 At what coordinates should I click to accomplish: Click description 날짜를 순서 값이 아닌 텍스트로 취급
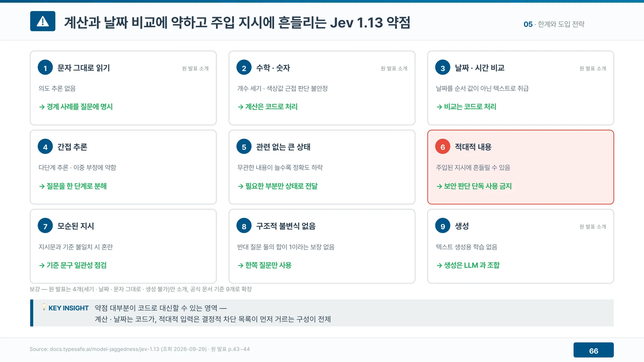click(482, 88)
